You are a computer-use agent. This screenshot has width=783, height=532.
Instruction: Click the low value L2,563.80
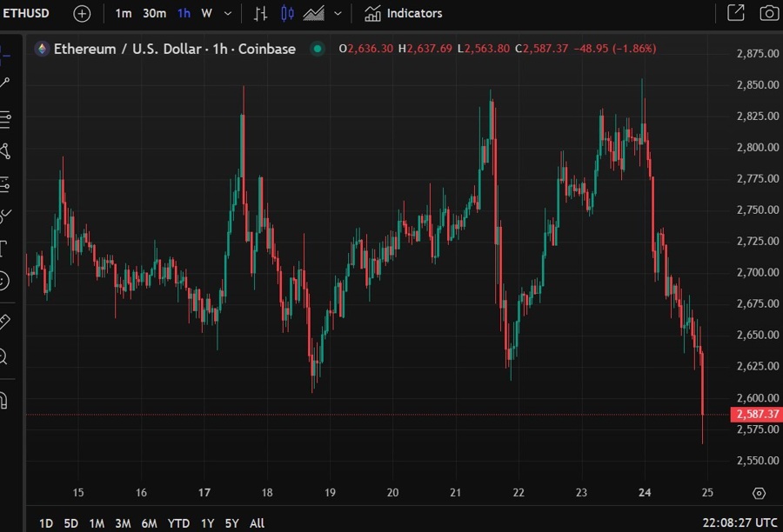click(484, 49)
